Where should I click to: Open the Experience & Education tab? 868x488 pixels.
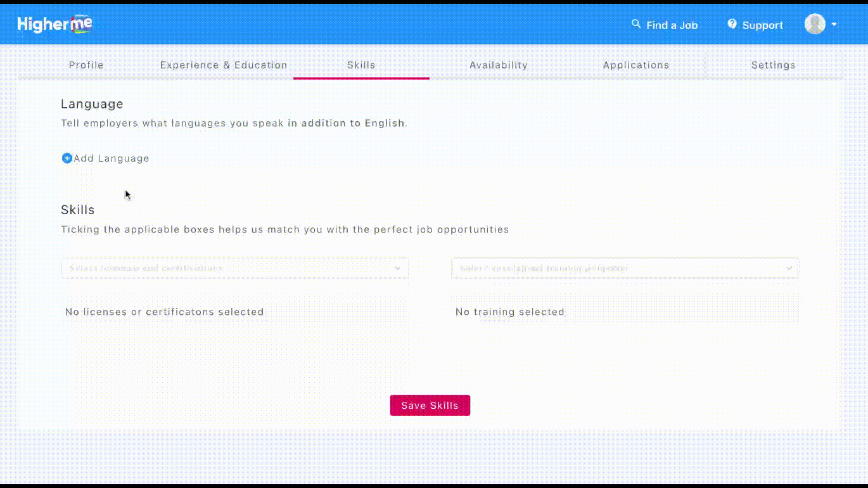coord(224,65)
